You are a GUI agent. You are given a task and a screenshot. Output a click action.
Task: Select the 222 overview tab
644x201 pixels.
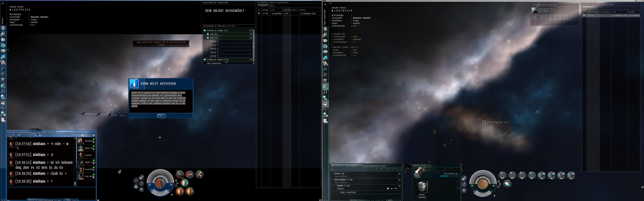[x=272, y=6]
